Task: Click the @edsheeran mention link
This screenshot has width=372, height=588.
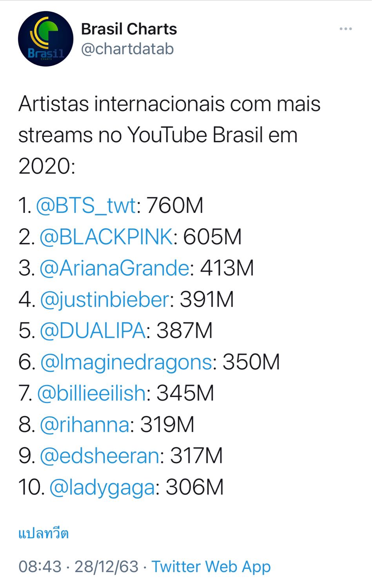Action: point(100,456)
